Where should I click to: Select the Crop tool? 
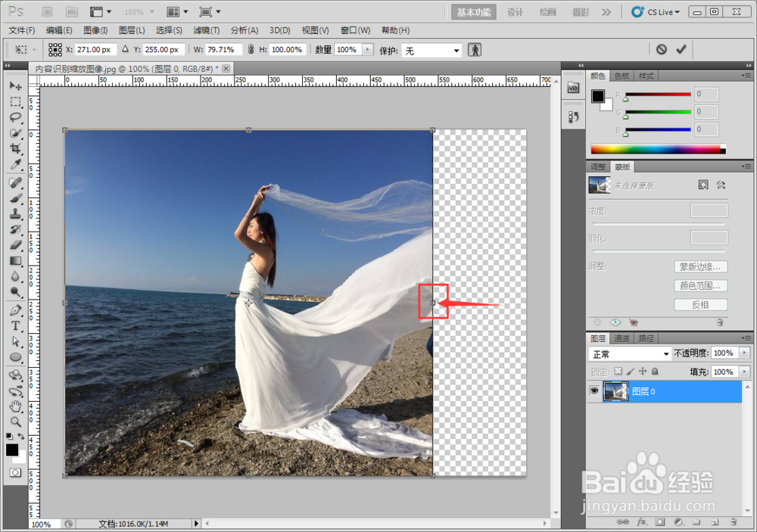[15, 148]
